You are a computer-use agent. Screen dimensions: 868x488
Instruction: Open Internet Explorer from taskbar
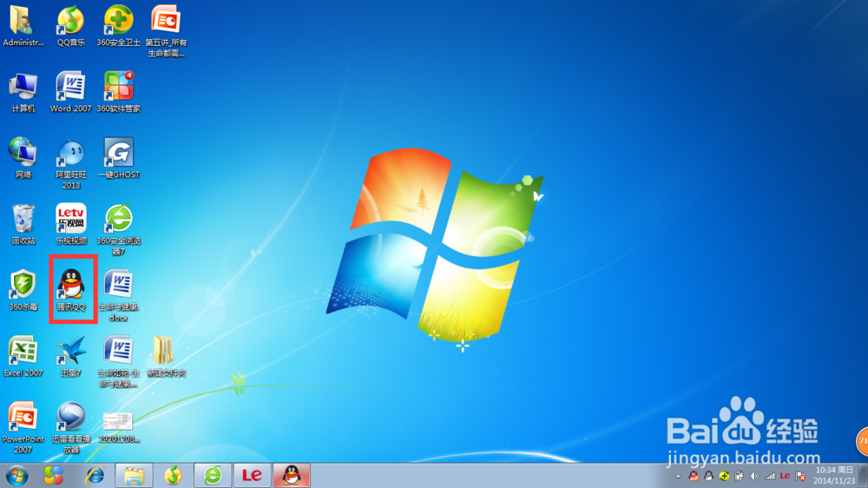coord(95,476)
